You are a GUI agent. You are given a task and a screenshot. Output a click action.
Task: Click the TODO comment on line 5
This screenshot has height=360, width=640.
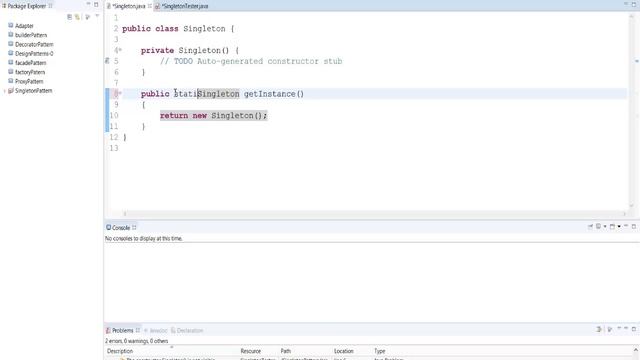251,61
